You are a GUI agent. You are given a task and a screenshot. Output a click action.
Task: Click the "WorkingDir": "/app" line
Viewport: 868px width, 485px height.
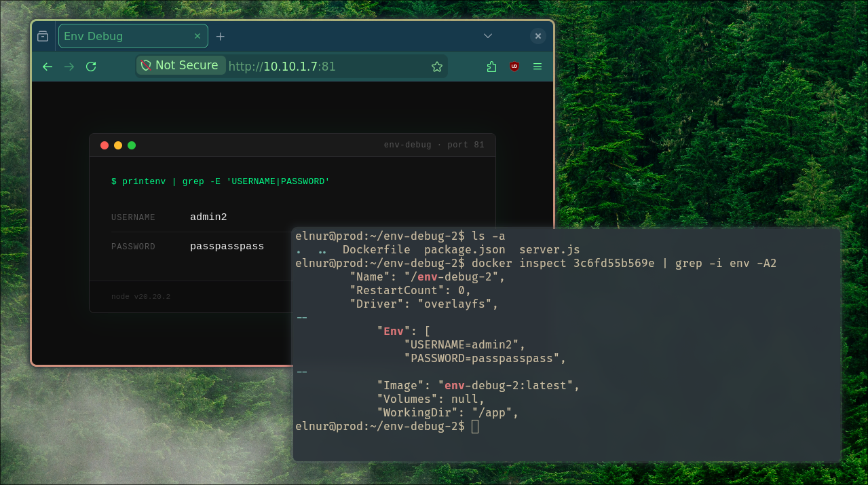pyautogui.click(x=448, y=413)
